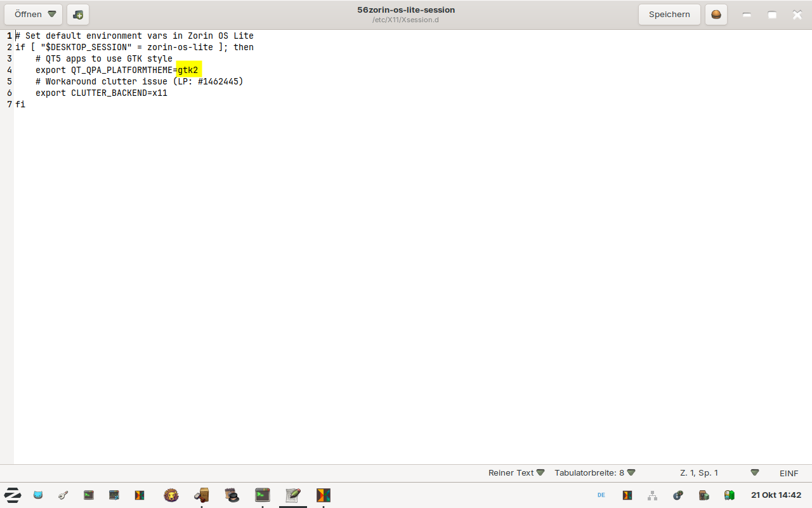Expand the Tabulatorbreite: 8 dropdown
Screen dimensions: 812x508
(594, 473)
